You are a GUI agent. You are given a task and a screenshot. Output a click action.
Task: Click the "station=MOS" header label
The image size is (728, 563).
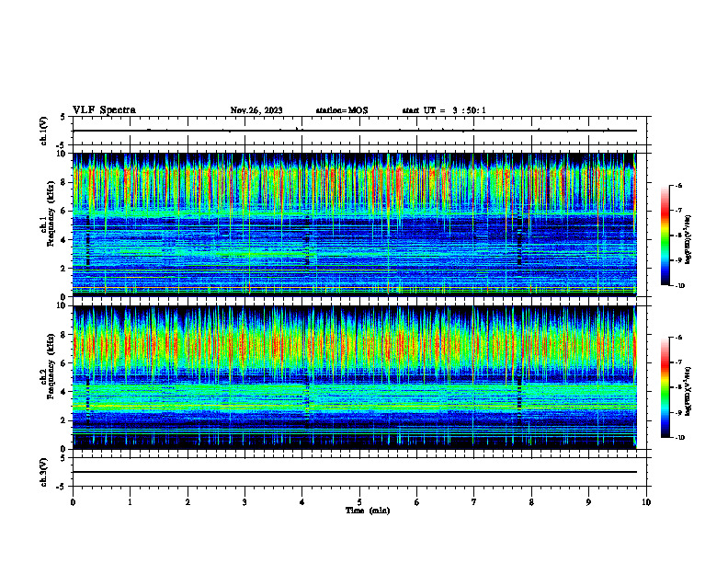coord(342,110)
